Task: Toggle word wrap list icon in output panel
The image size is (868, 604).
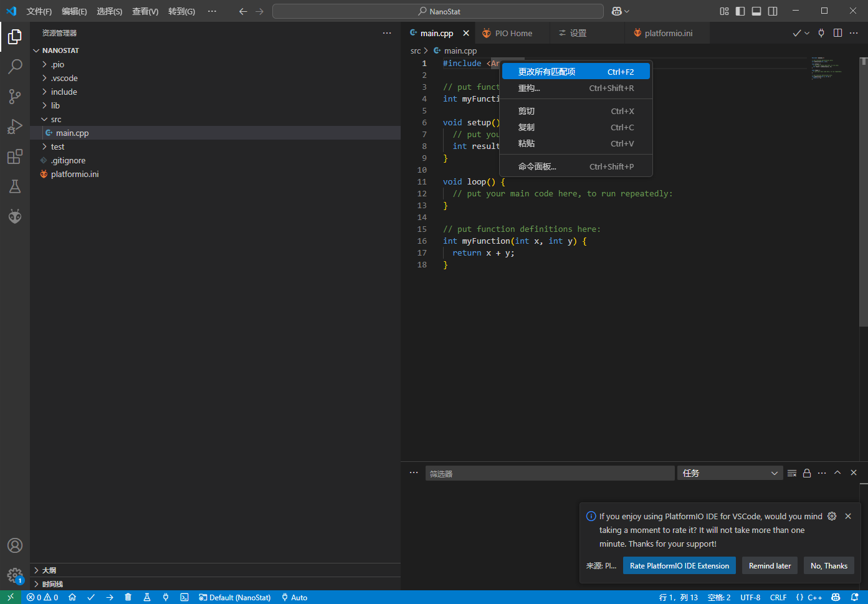Action: pos(792,473)
